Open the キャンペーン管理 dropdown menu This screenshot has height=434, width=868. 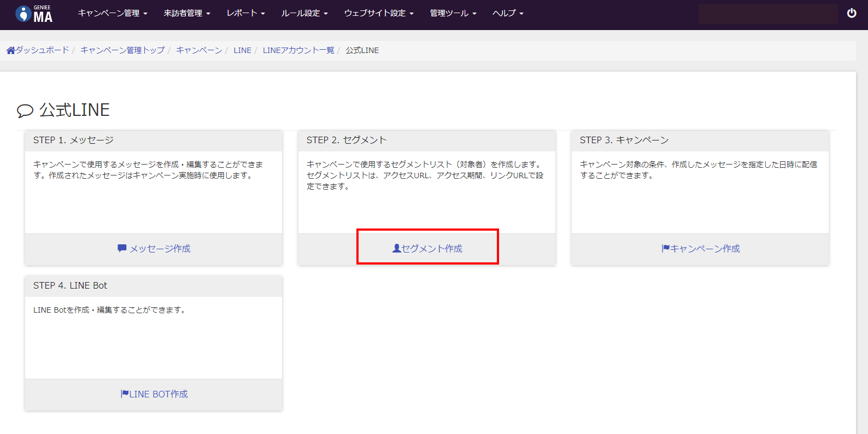pos(113,13)
